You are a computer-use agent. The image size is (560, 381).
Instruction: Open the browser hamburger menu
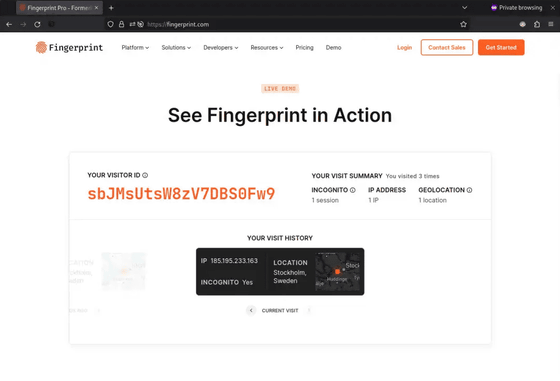[551, 24]
